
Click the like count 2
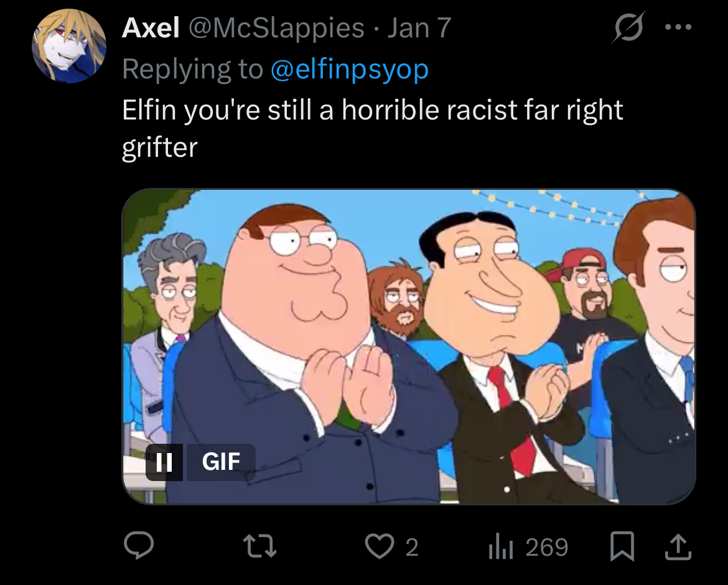412,547
